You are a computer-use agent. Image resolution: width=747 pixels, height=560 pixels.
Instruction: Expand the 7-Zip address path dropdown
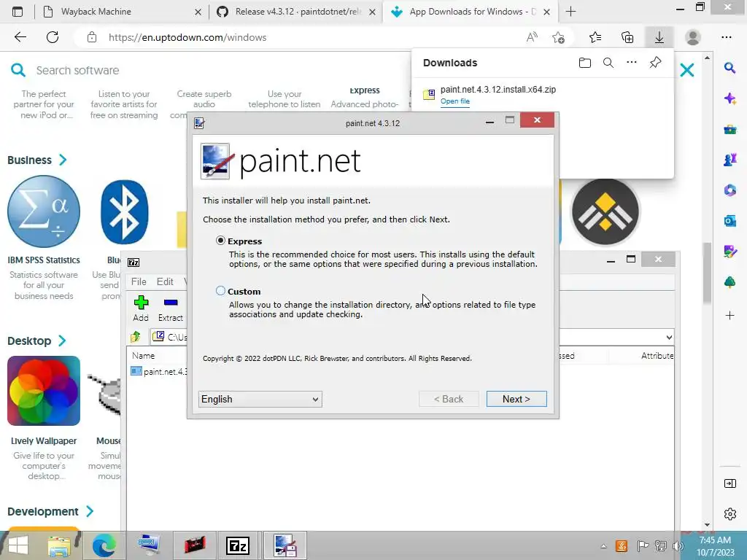click(669, 337)
